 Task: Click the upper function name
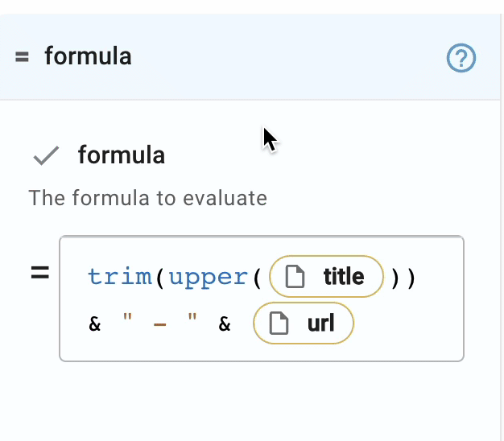tap(209, 278)
